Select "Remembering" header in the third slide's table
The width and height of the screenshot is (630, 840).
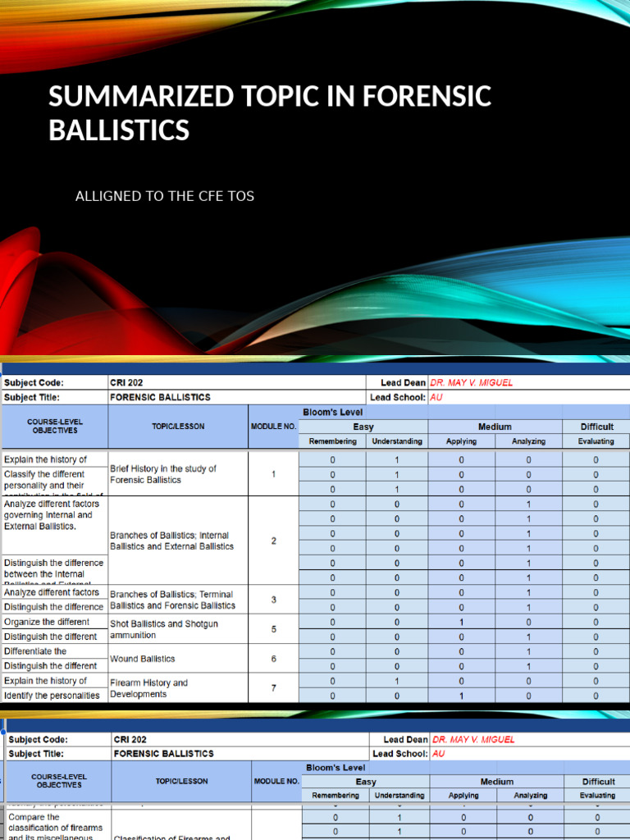point(336,796)
